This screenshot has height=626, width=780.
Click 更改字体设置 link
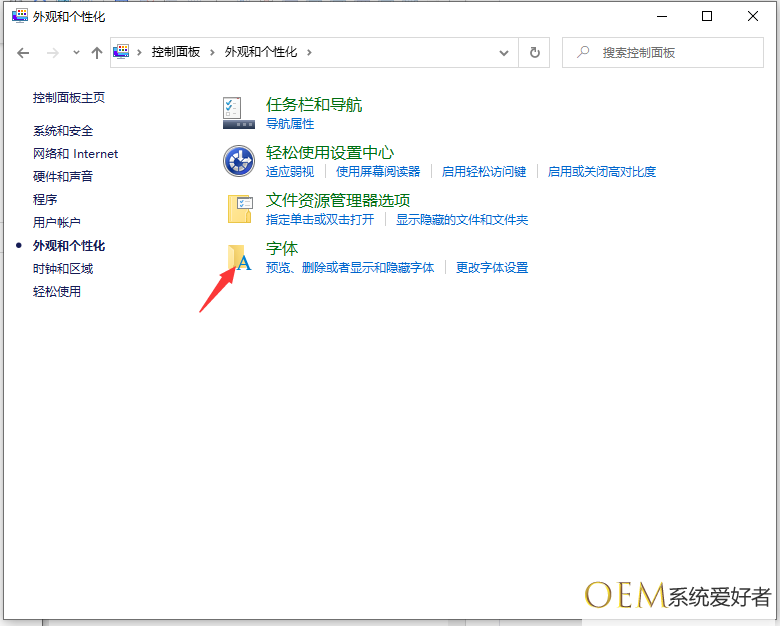pyautogui.click(x=492, y=268)
